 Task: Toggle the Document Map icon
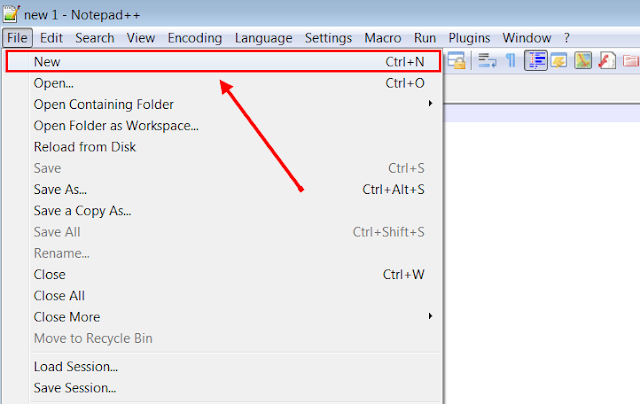coord(583,61)
